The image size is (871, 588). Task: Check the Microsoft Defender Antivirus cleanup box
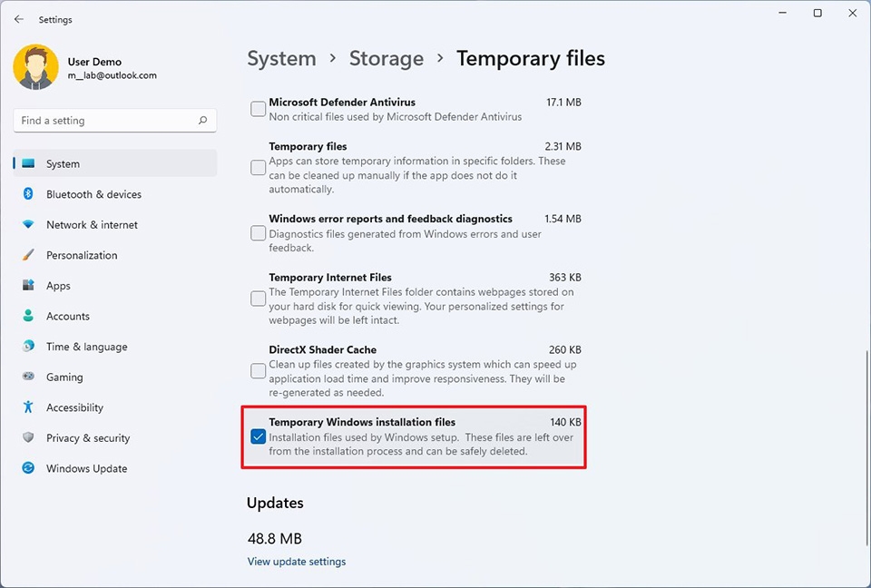point(258,109)
